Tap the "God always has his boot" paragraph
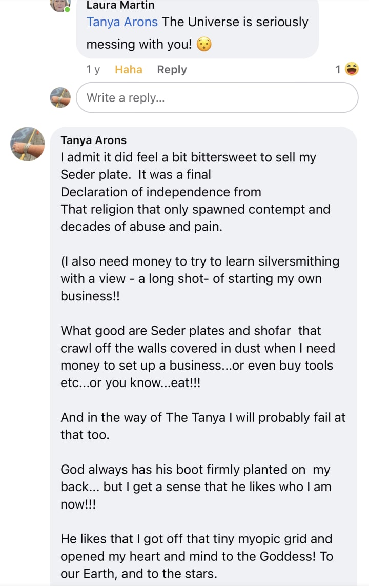The width and height of the screenshot is (369, 588). tap(195, 487)
